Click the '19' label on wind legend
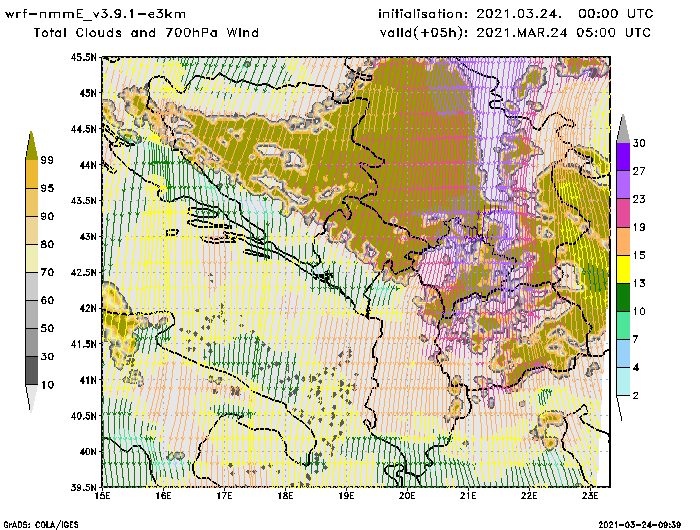The width and height of the screenshot is (700, 530). click(639, 227)
